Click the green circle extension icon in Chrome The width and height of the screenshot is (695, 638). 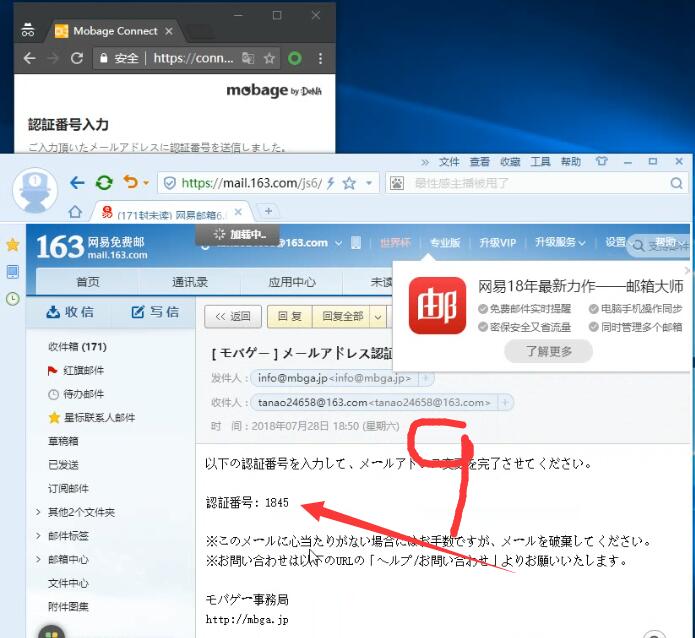[x=295, y=58]
